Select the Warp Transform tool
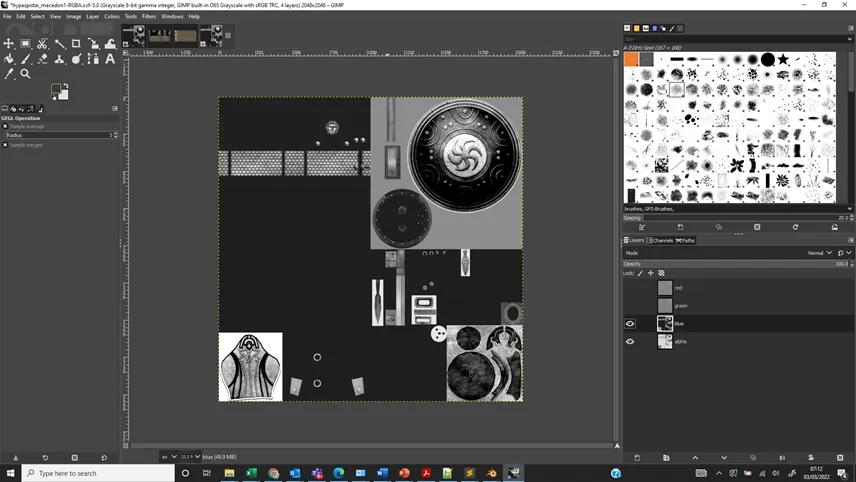856x482 pixels. [x=110, y=43]
